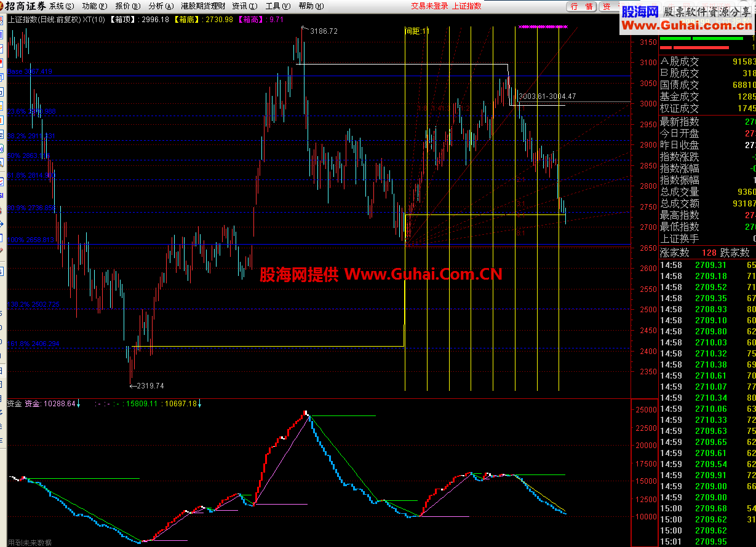Select the 61.8% Fibonacci level label
This screenshot has width=756, height=547.
point(33,176)
